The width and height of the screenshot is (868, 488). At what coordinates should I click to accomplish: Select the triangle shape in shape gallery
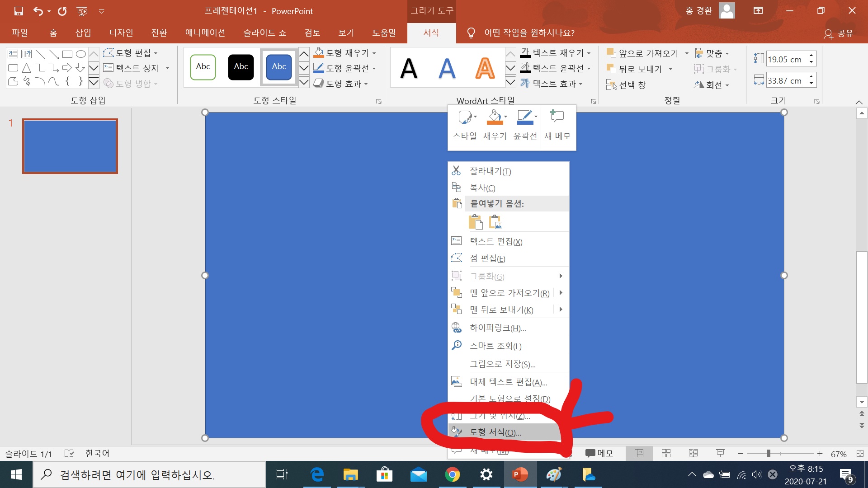(27, 68)
